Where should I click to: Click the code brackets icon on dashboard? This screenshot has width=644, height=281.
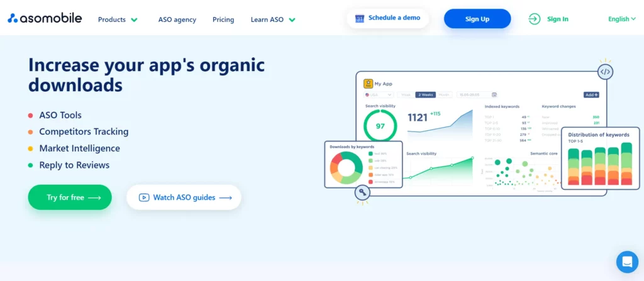(x=605, y=72)
